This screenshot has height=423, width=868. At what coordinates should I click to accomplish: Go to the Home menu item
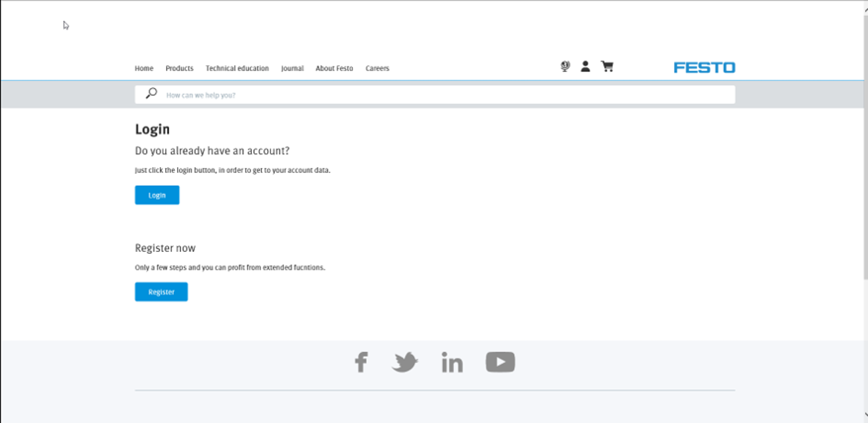pos(144,68)
